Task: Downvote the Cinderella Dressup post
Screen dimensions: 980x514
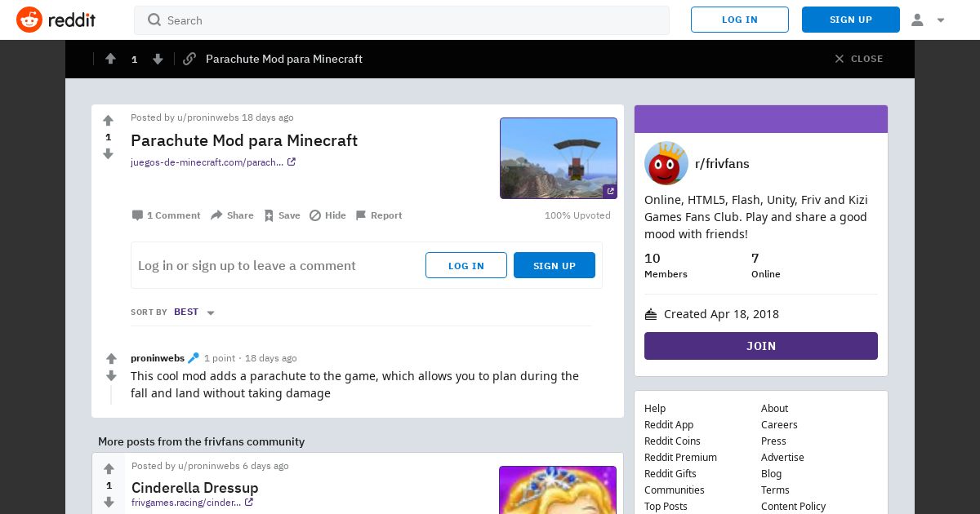Action: (109, 502)
